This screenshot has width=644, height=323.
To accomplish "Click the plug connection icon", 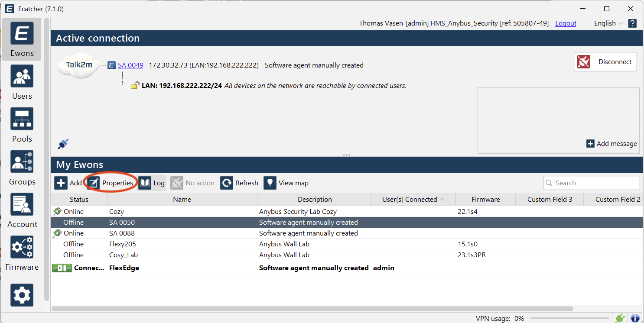I will click(63, 144).
